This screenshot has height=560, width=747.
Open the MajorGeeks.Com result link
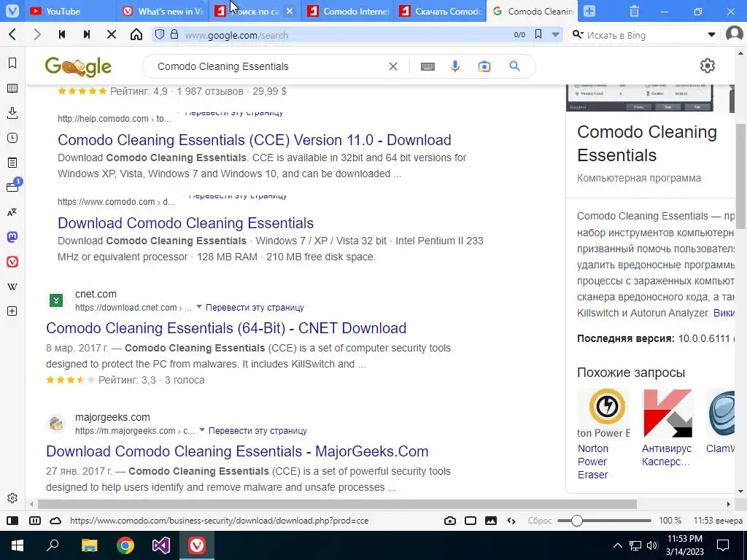(237, 451)
